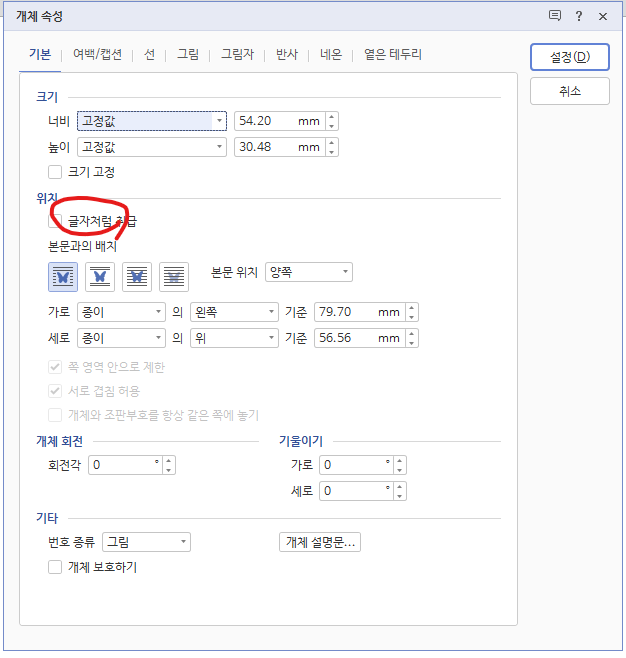626x658 pixels.
Task: Toggle the 글자처럼 취급 checkbox
Action: [x=55, y=221]
